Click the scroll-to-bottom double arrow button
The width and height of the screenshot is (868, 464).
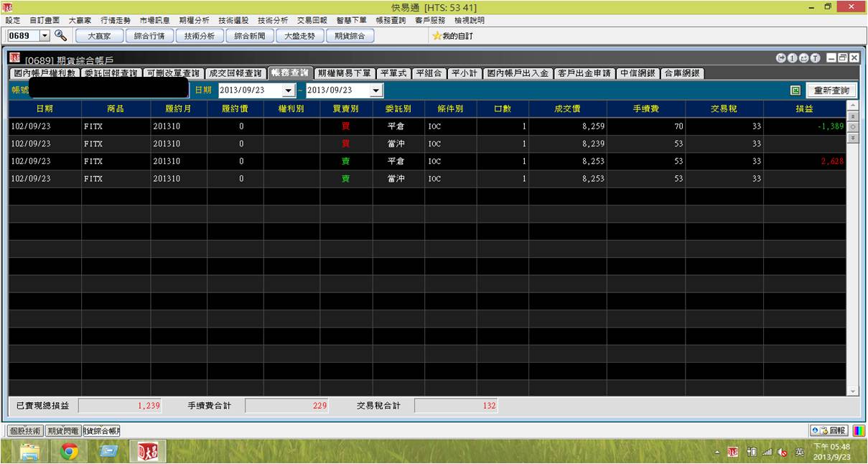853,137
